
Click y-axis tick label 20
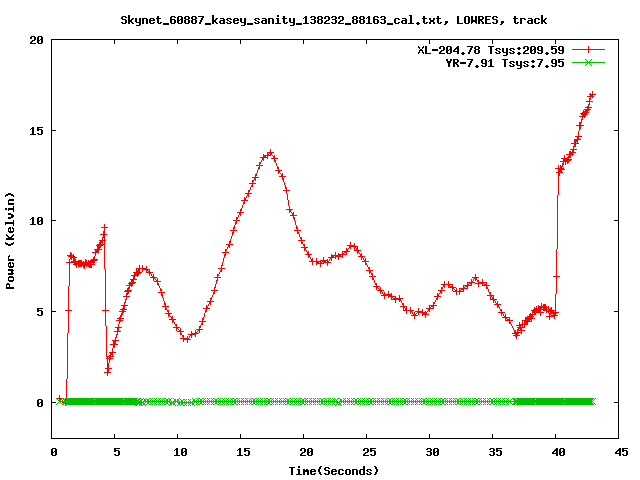coord(36,40)
